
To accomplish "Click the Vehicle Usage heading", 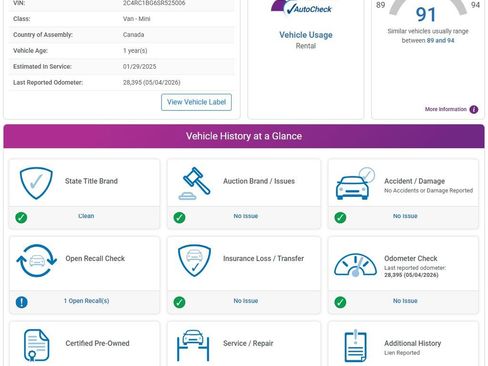I will (306, 35).
